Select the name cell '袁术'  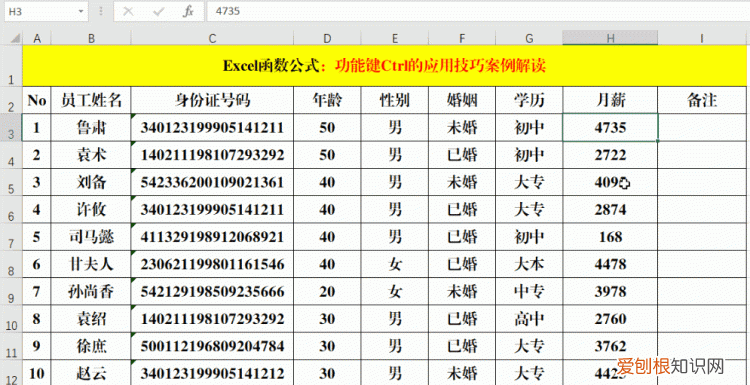[x=91, y=155]
